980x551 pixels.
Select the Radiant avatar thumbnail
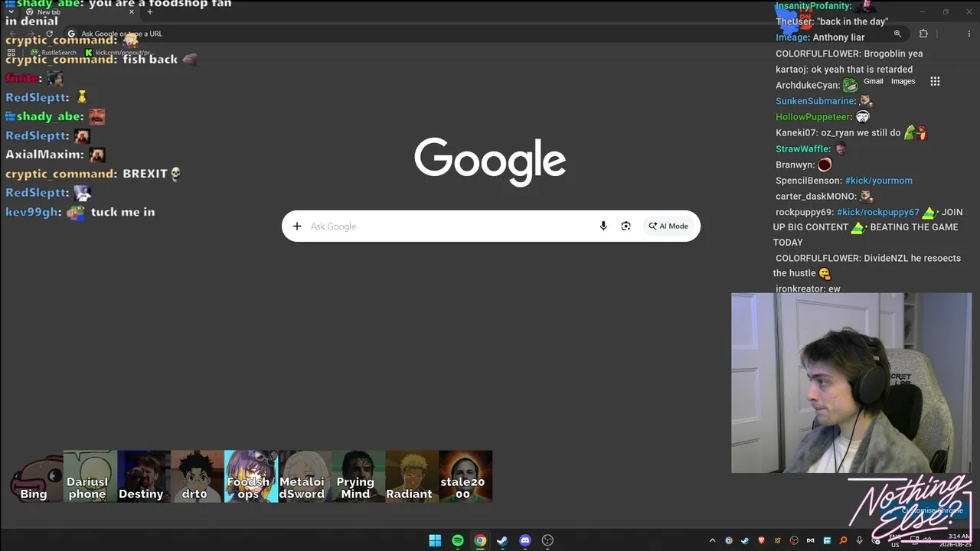coord(411,476)
